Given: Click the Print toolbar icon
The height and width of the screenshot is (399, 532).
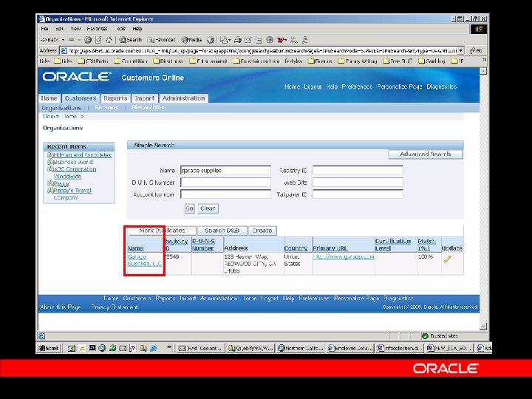Looking at the screenshot, I should click(x=237, y=40).
